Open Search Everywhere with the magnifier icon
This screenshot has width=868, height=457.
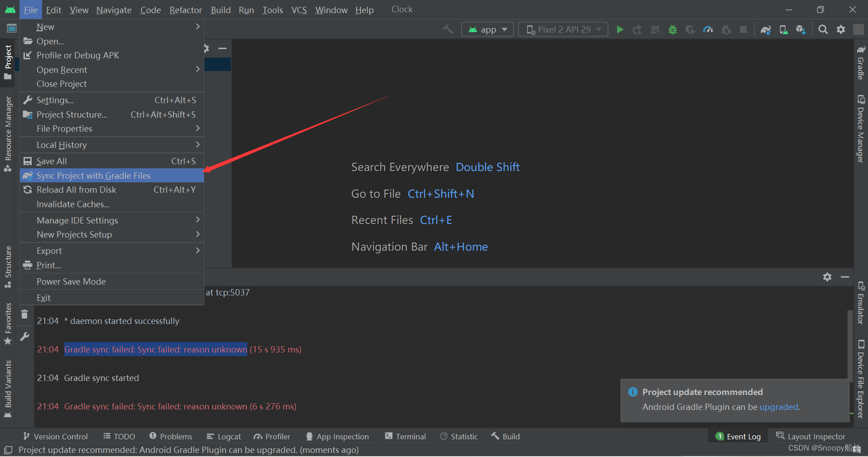coord(823,29)
